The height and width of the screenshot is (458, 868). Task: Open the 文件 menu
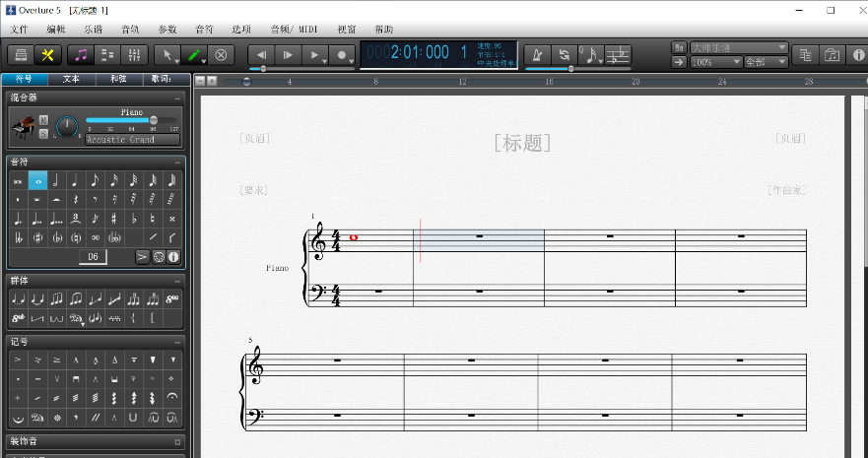[x=19, y=30]
